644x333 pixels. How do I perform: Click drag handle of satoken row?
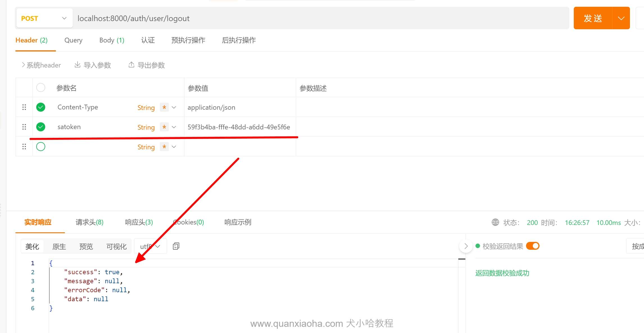(x=24, y=127)
